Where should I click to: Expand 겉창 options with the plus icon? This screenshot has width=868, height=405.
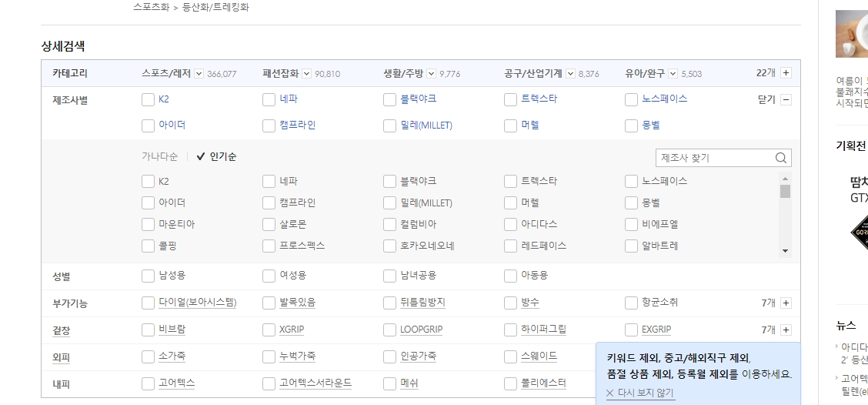[x=786, y=330]
